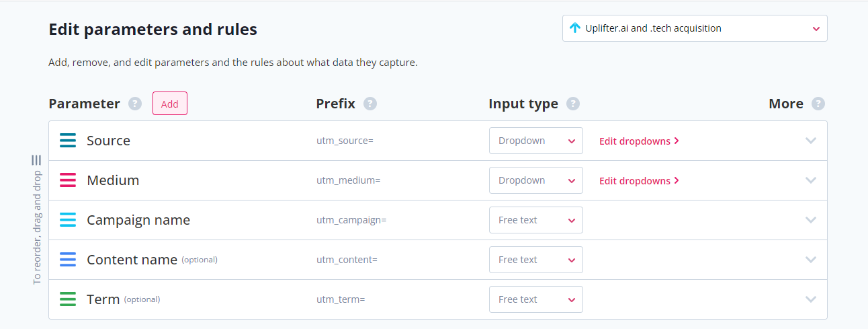Viewport: 868px width, 329px height.
Task: Click help icon next to Input type heading
Action: [x=573, y=104]
